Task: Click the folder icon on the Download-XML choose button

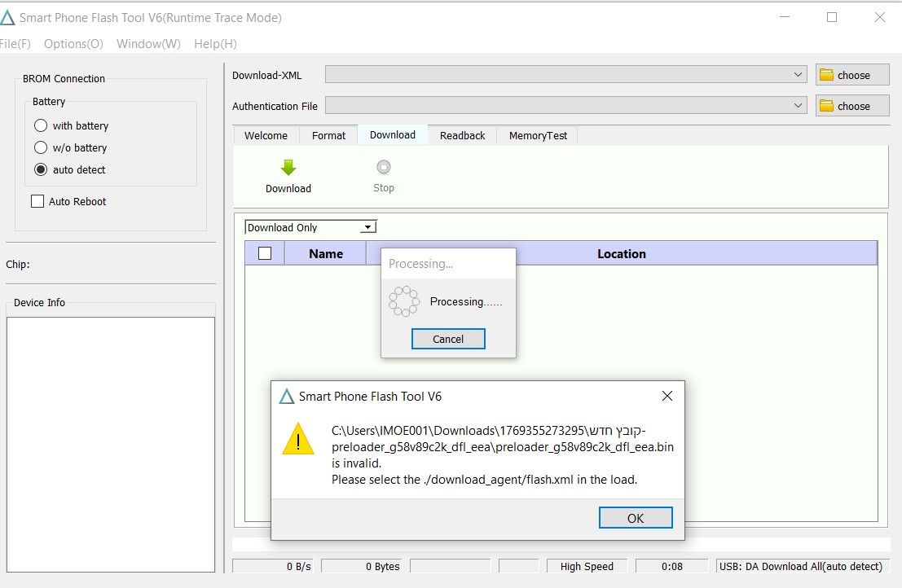Action: coord(827,75)
